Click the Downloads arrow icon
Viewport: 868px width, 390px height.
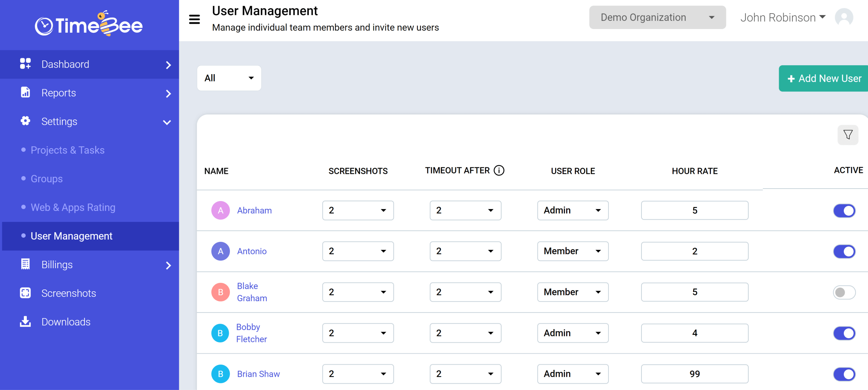[x=25, y=321]
